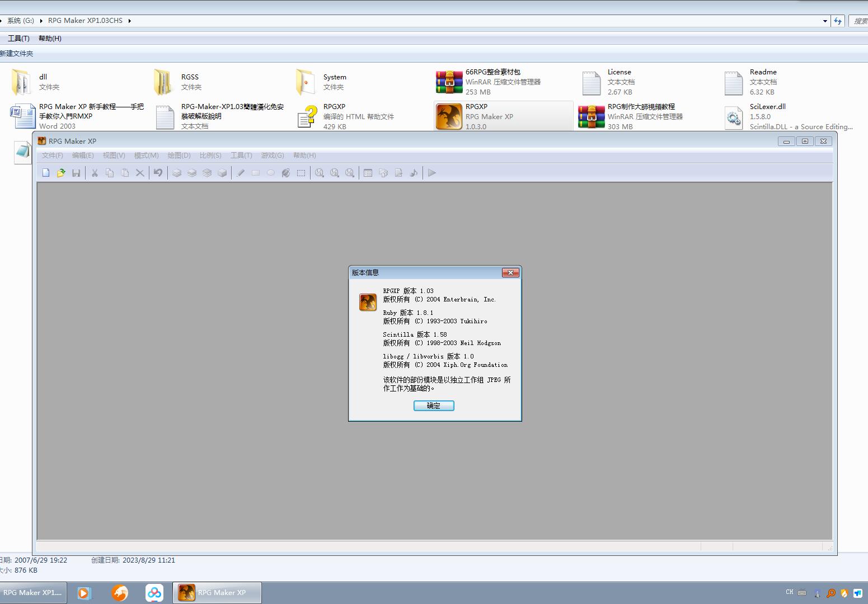The height and width of the screenshot is (604, 868).
Task: Open the 视图(V) menu
Action: [114, 155]
